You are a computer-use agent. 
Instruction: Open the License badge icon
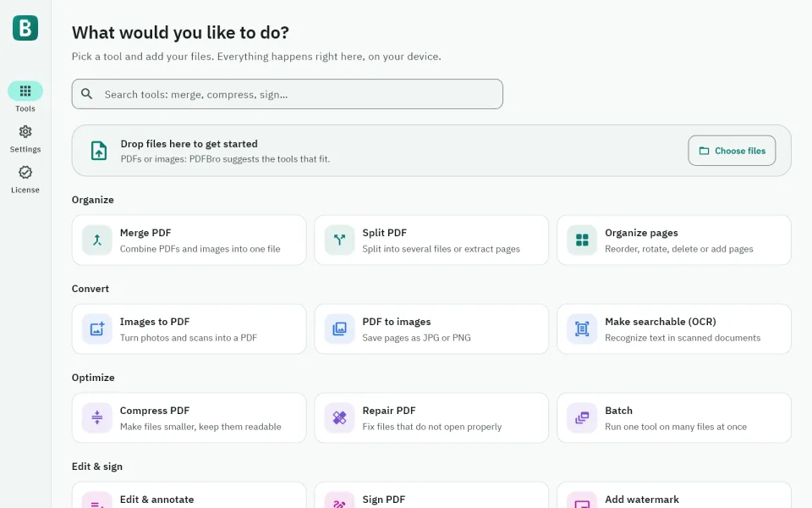point(25,172)
